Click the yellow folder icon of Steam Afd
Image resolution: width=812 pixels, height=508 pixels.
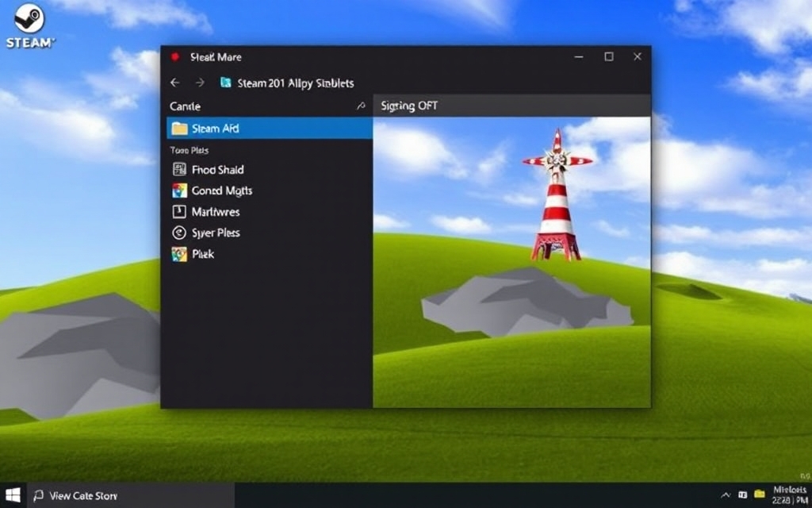pos(179,128)
